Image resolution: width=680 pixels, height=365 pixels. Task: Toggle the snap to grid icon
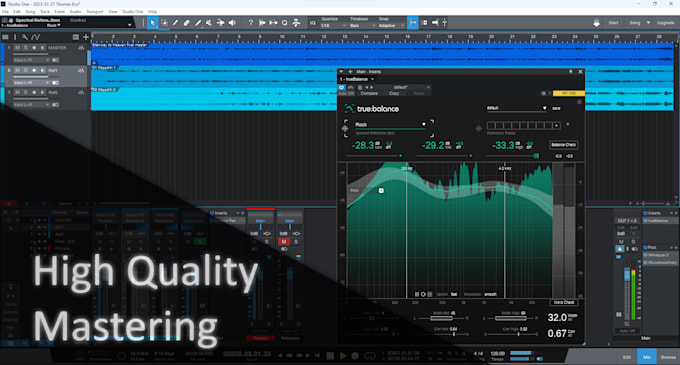pyautogui.click(x=413, y=23)
